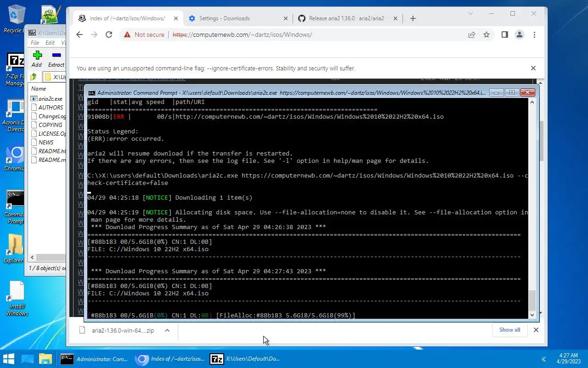Bookmark this page with the star icon

[486, 34]
